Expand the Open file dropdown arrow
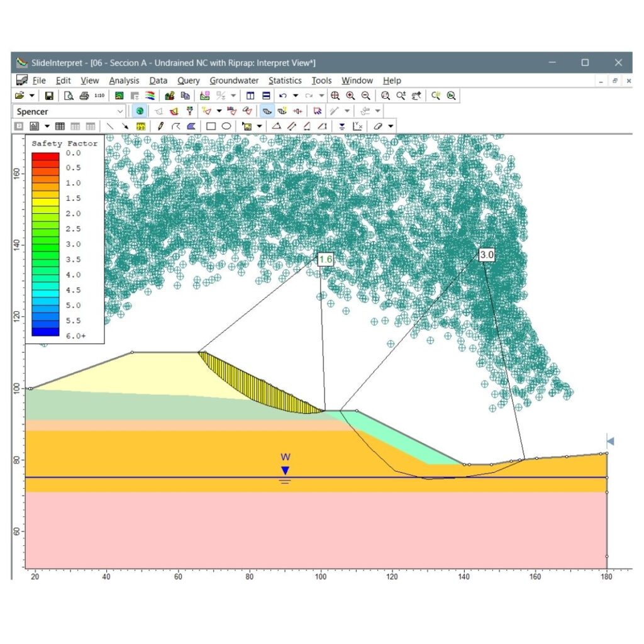Viewport: 644px width, 644px height. [31, 96]
